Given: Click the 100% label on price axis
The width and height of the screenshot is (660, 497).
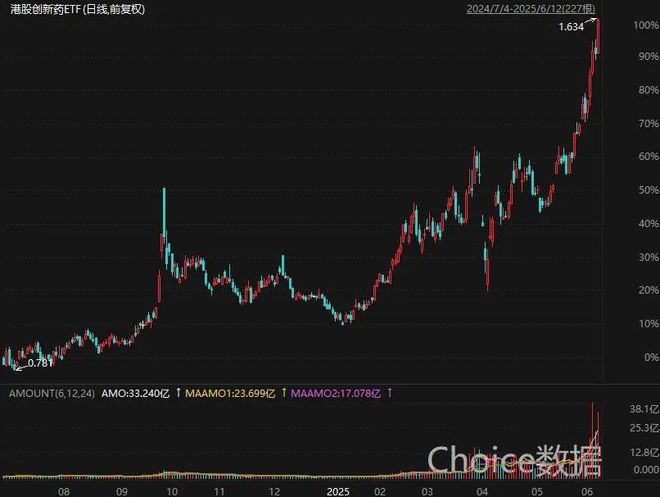Looking at the screenshot, I should (x=633, y=24).
